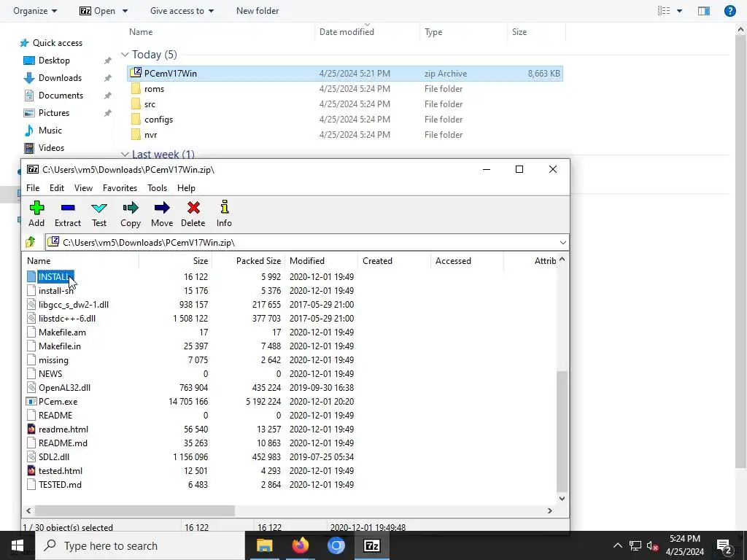Launch Firefox from the taskbar
The height and width of the screenshot is (560, 747).
click(300, 545)
